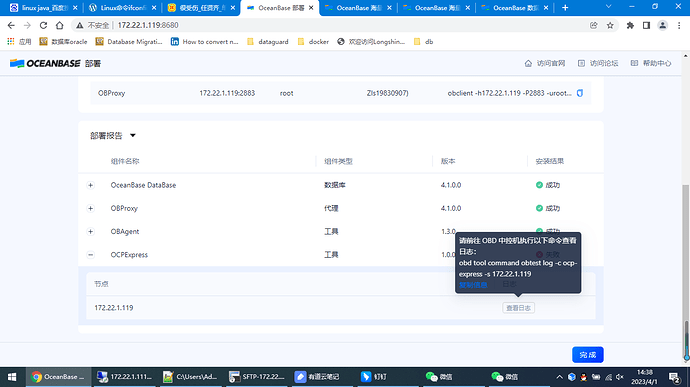The width and height of the screenshot is (690, 387).
Task: Open 访问论坛 link in header
Action: 598,63
